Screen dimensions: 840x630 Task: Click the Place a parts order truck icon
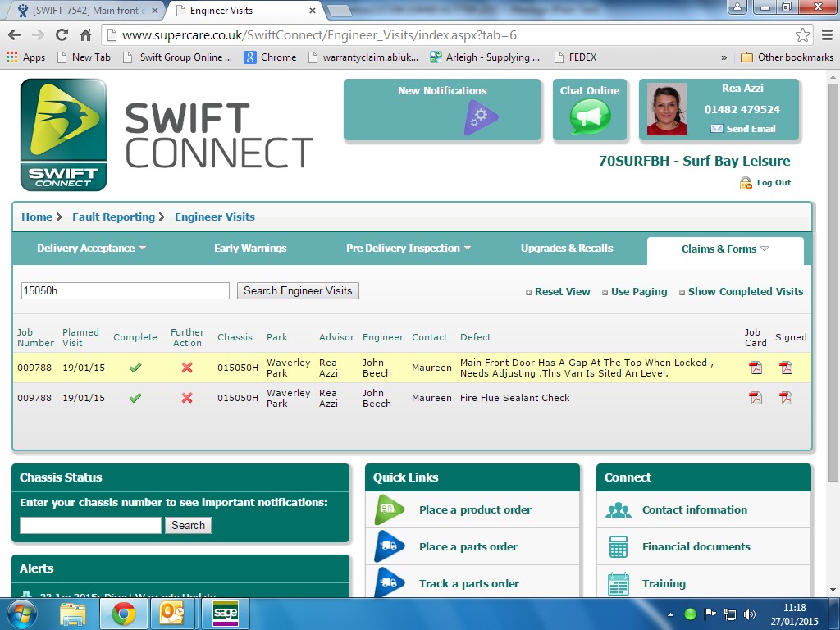(x=390, y=546)
